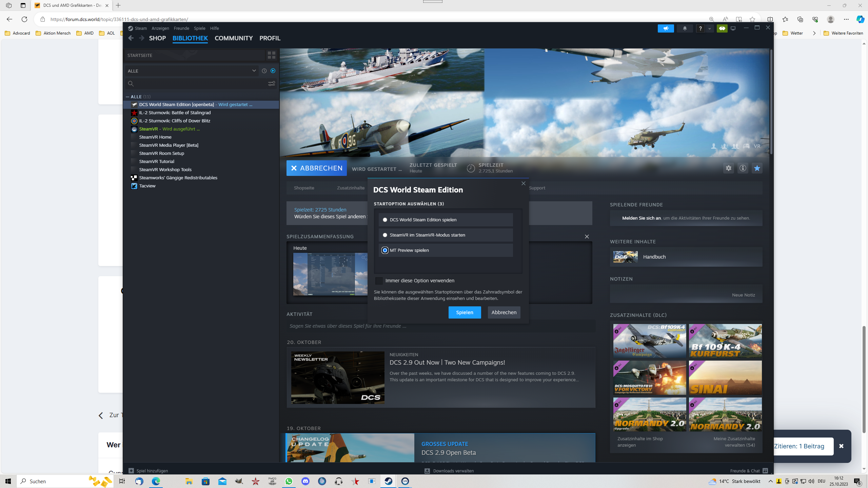The width and height of the screenshot is (868, 488).
Task: Click the game info icon
Action: tap(743, 168)
